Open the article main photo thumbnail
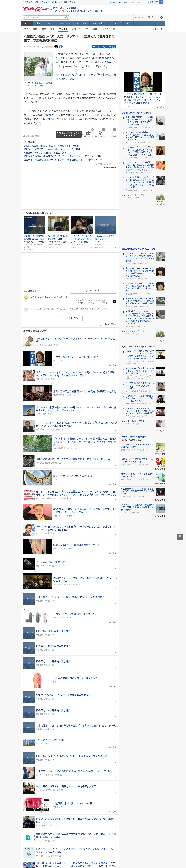The width and height of the screenshot is (186, 868). pos(39,66)
